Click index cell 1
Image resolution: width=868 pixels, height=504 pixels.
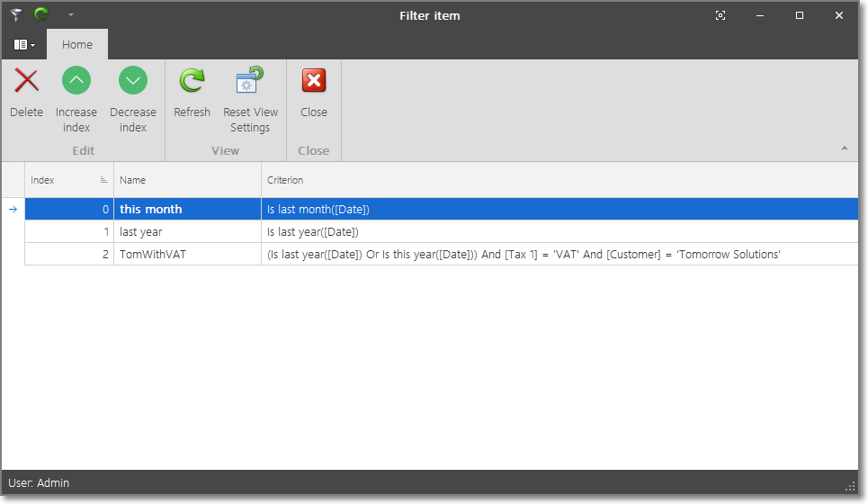(69, 232)
